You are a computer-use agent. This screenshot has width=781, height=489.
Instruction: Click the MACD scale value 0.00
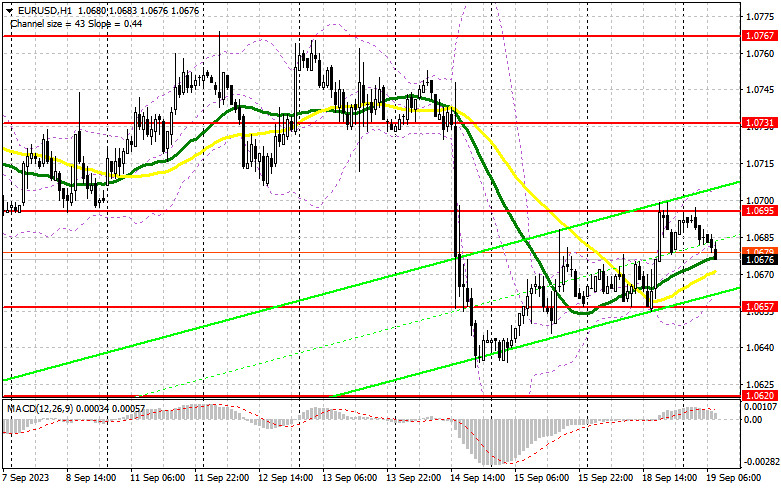[x=753, y=420]
